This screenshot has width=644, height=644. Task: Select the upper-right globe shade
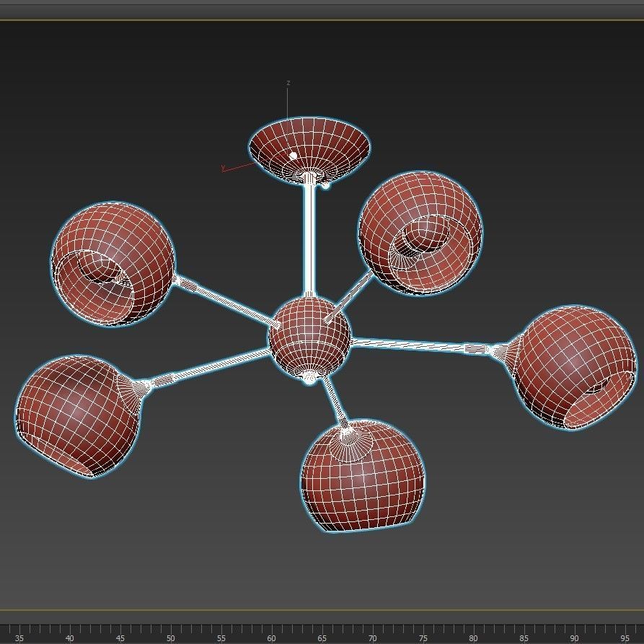tap(420, 232)
